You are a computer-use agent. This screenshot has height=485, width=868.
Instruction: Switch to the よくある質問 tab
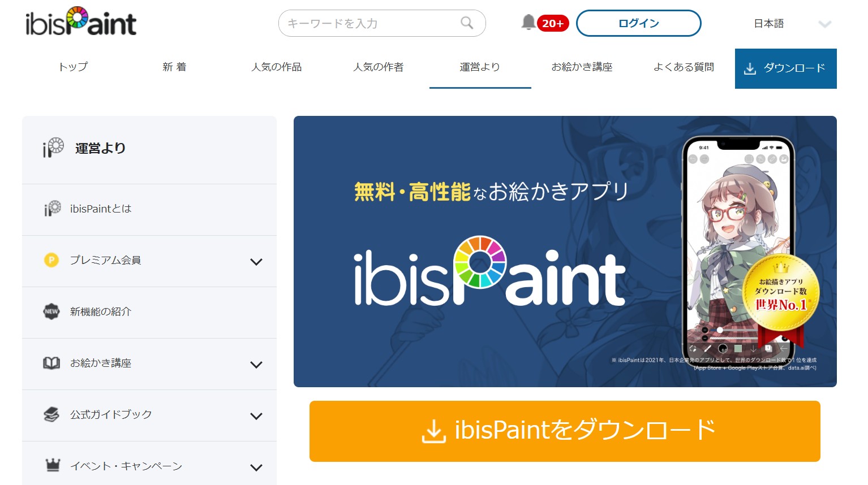[x=684, y=67]
